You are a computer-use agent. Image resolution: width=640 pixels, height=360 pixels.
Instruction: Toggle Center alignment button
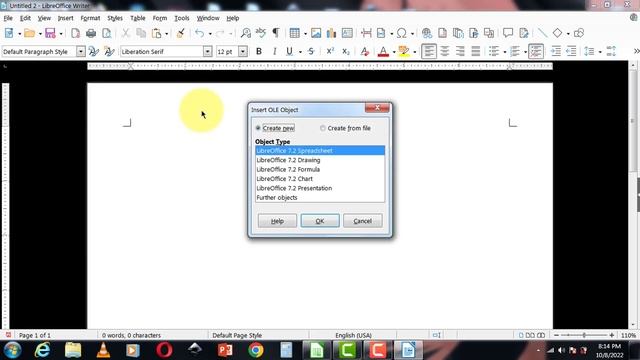(x=444, y=51)
